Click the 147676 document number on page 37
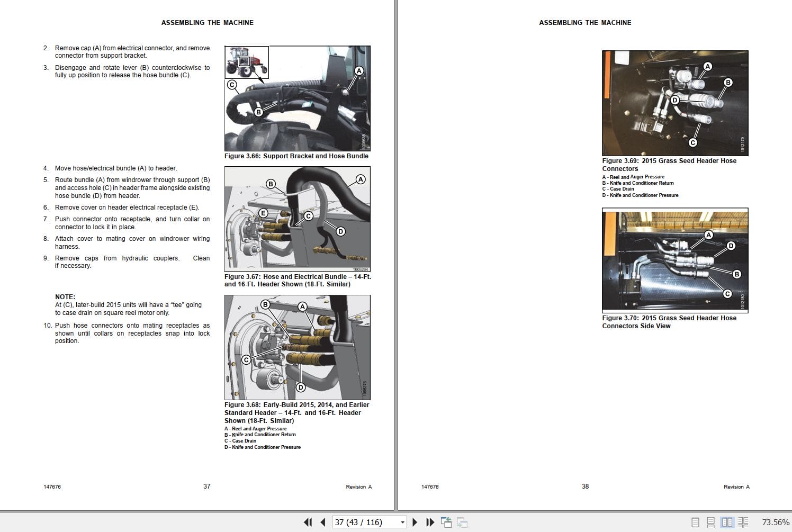Viewport: 792px width, 532px height. [51, 486]
